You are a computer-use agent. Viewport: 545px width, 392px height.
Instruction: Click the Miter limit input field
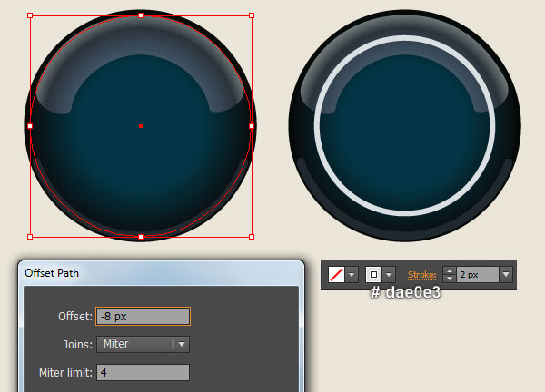[x=143, y=373]
